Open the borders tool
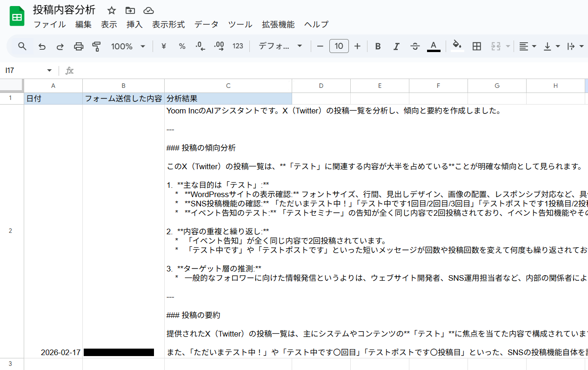 click(x=477, y=46)
